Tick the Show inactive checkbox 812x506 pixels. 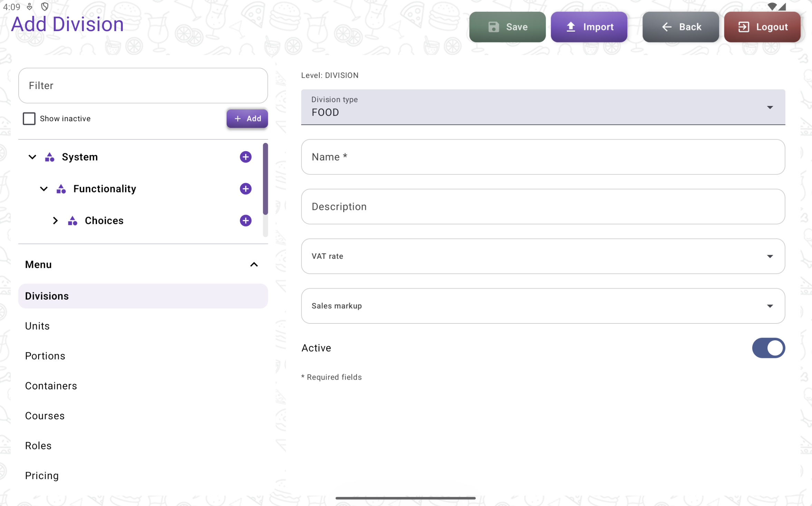(x=29, y=118)
